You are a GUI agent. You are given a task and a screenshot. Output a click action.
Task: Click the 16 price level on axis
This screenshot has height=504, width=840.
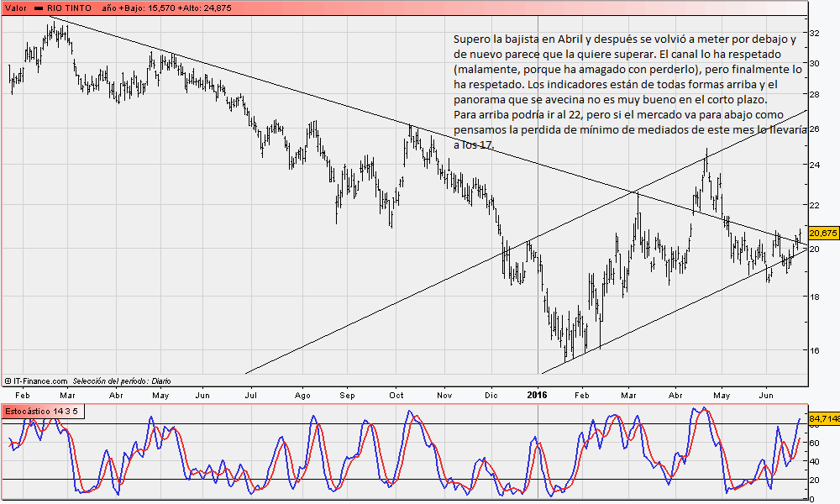click(x=814, y=350)
